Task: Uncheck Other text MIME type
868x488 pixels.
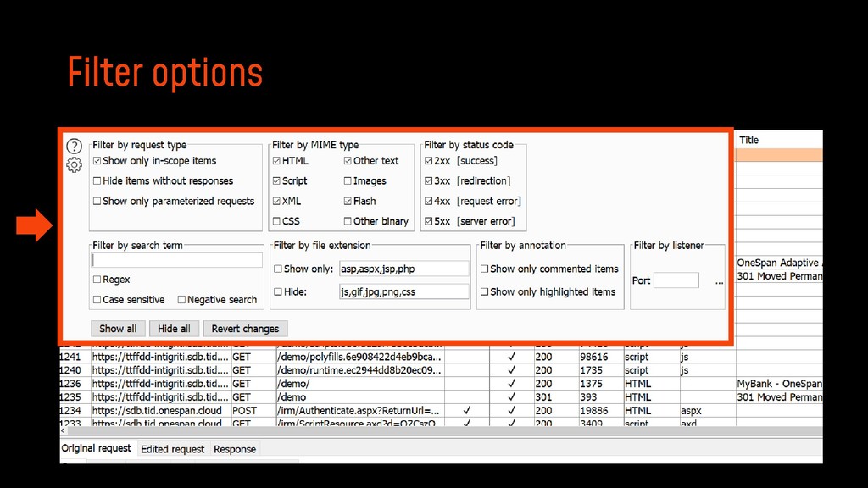Action: [348, 160]
